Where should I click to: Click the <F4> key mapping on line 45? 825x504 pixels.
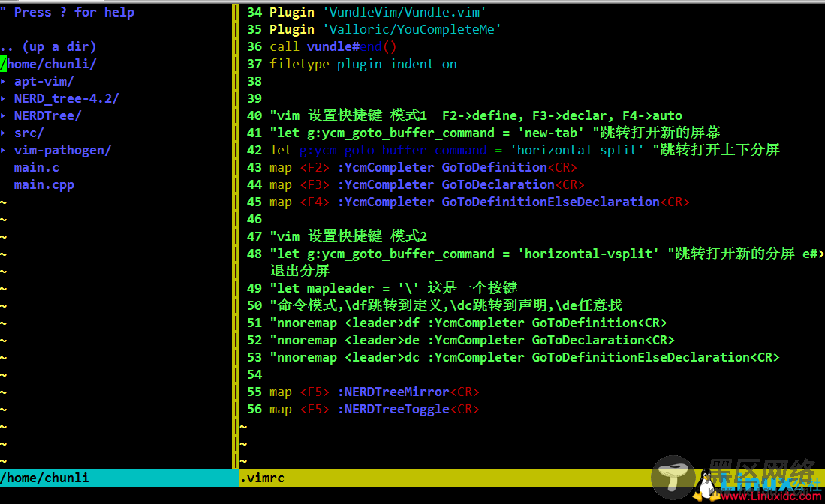click(x=315, y=202)
